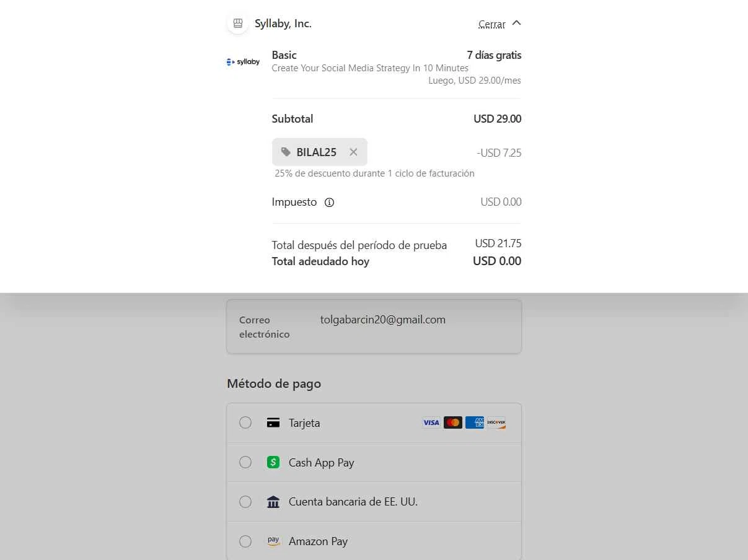
Task: Click the bank building icon
Action: (273, 502)
